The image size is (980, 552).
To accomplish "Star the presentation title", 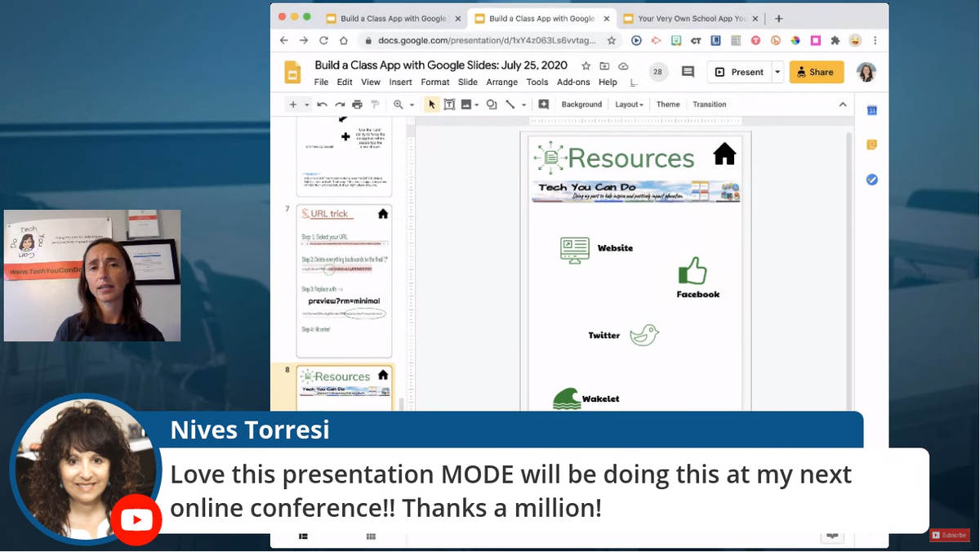I will 586,66.
